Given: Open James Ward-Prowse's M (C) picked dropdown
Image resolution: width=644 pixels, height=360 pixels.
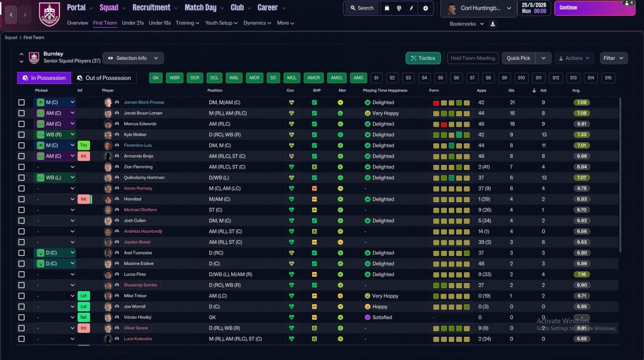Looking at the screenshot, I should (55, 102).
